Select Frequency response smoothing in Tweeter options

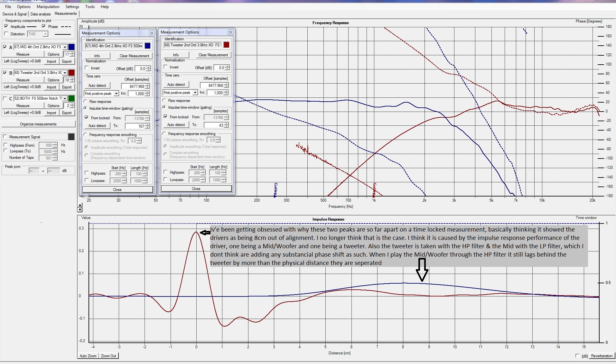point(164,133)
